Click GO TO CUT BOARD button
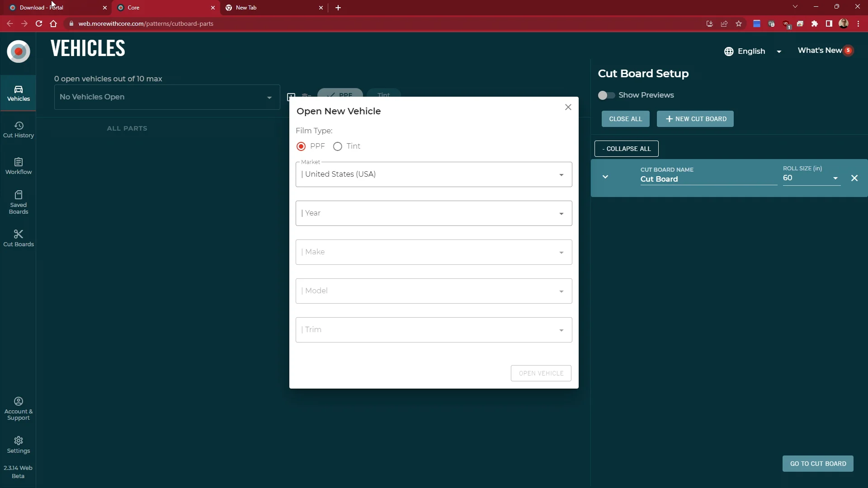The image size is (868, 488). tap(818, 464)
